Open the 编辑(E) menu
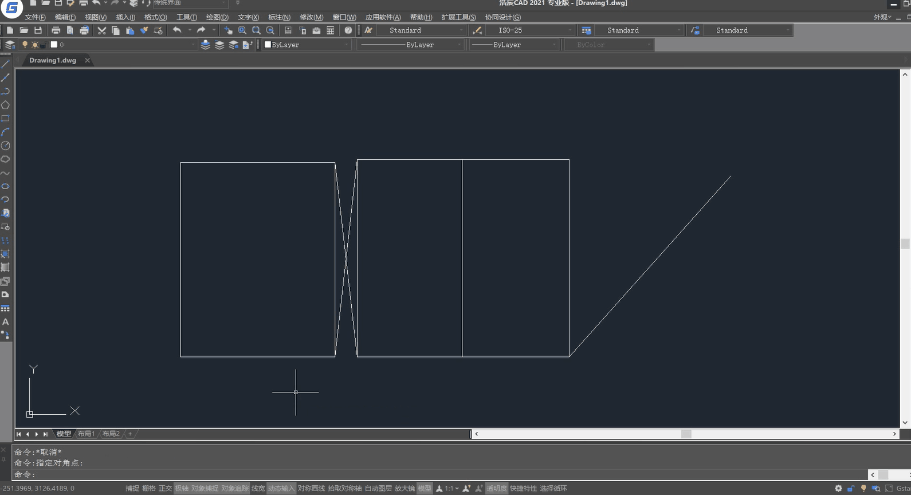Image resolution: width=911 pixels, height=495 pixels. (65, 17)
